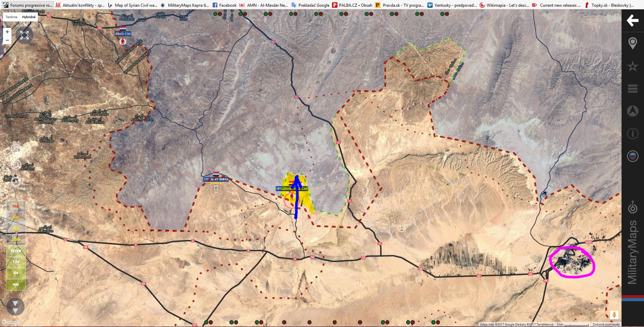Open favorites star in the sidebar
The image size is (644, 327).
(x=632, y=66)
